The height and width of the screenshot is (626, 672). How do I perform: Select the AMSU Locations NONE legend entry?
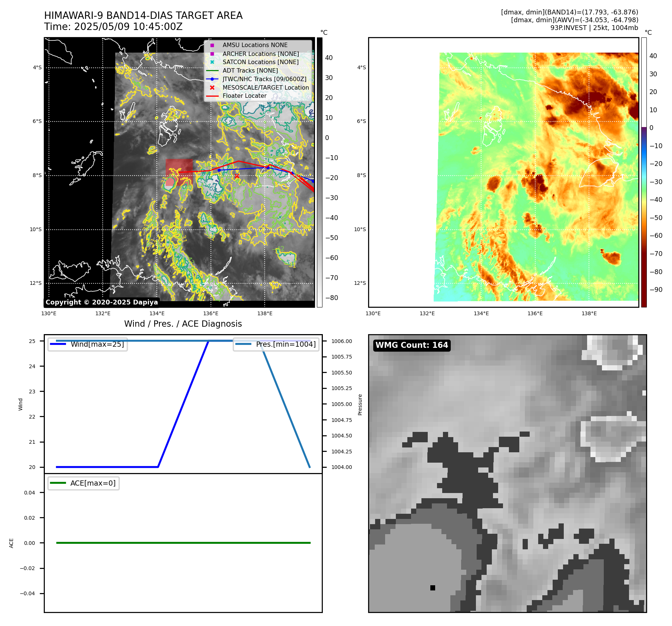point(255,45)
